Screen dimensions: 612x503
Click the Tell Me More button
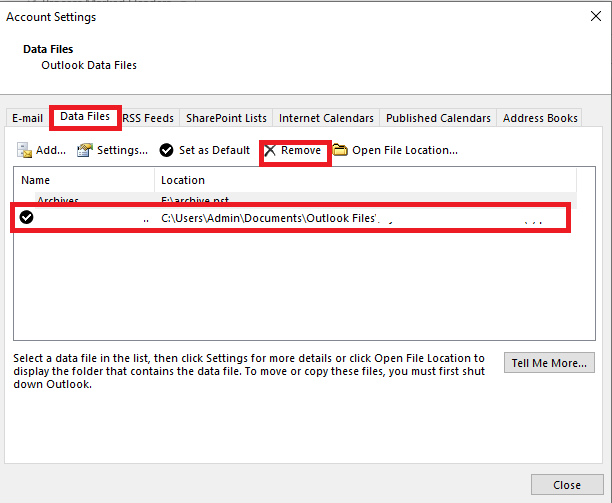pos(549,363)
